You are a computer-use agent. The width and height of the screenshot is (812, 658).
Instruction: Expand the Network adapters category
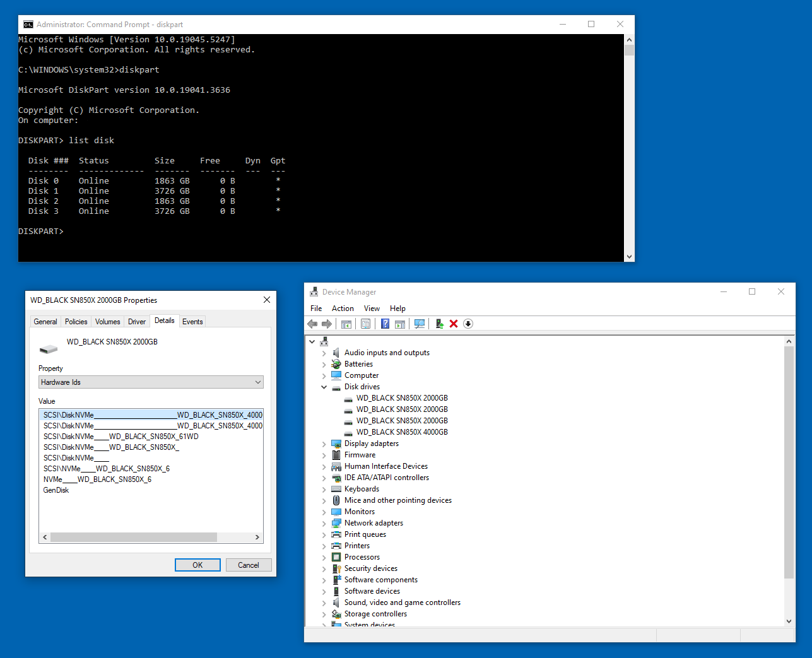pyautogui.click(x=324, y=523)
